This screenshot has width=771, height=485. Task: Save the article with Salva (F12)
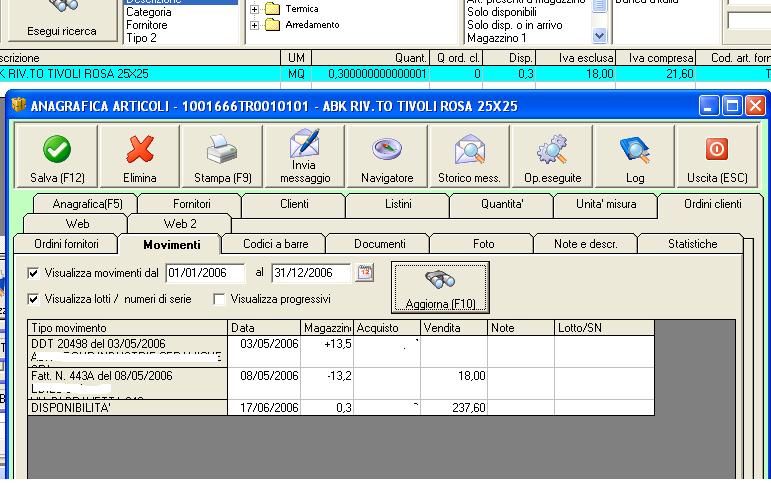[x=57, y=156]
